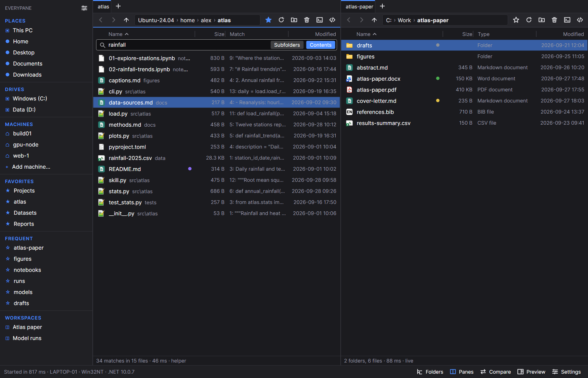Click the trash icon in atlas pane

(x=307, y=20)
